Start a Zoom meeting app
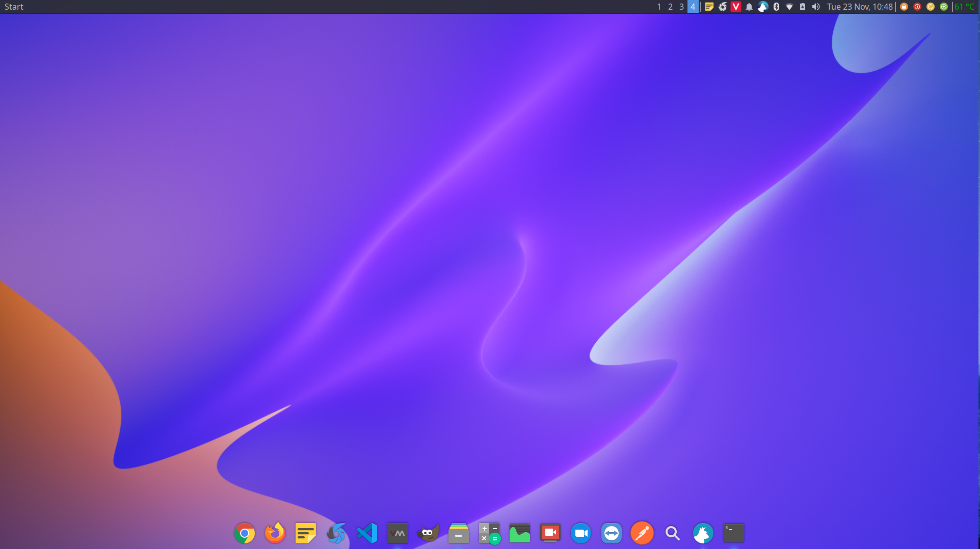Viewport: 980px width, 549px height. click(580, 533)
